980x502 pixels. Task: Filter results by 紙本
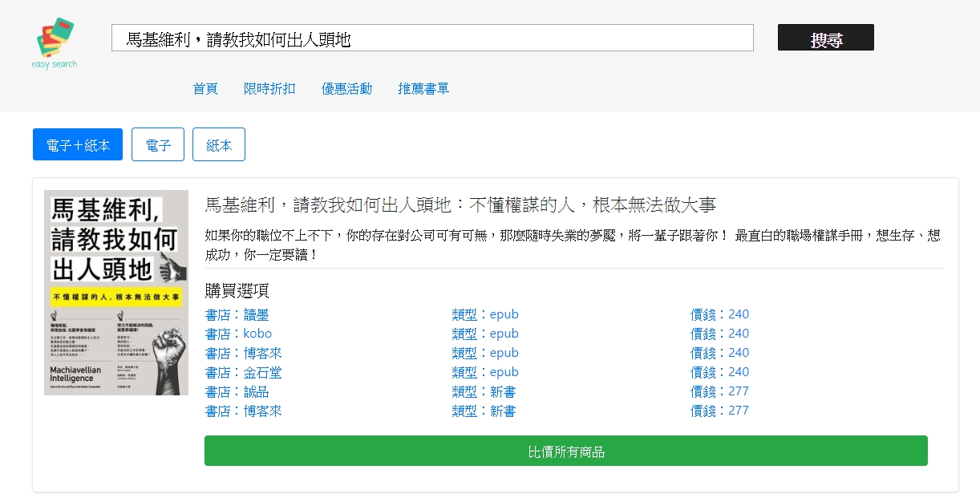tap(219, 145)
